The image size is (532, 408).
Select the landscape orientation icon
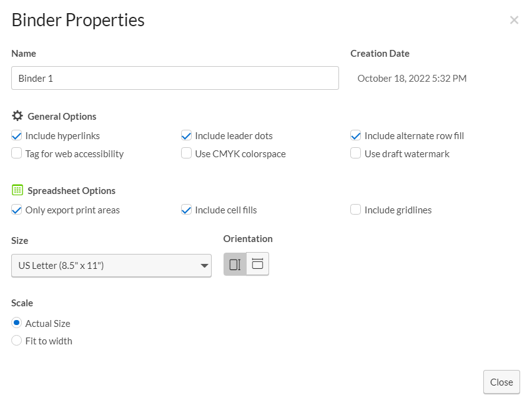pyautogui.click(x=257, y=263)
